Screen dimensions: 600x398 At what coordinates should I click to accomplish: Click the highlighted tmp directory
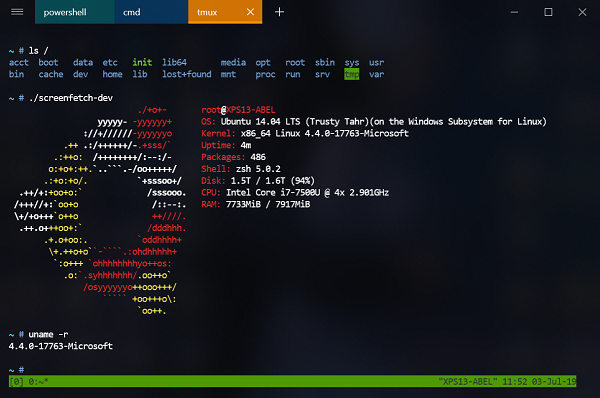coord(352,74)
